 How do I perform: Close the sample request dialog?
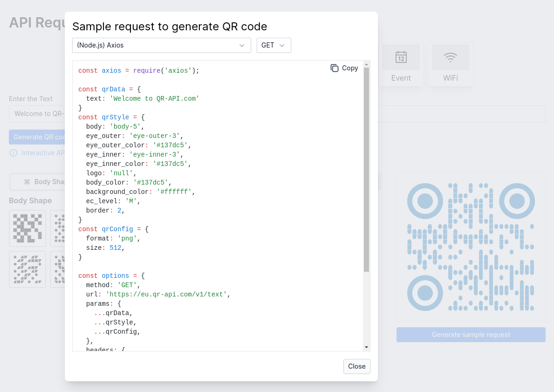coord(356,366)
